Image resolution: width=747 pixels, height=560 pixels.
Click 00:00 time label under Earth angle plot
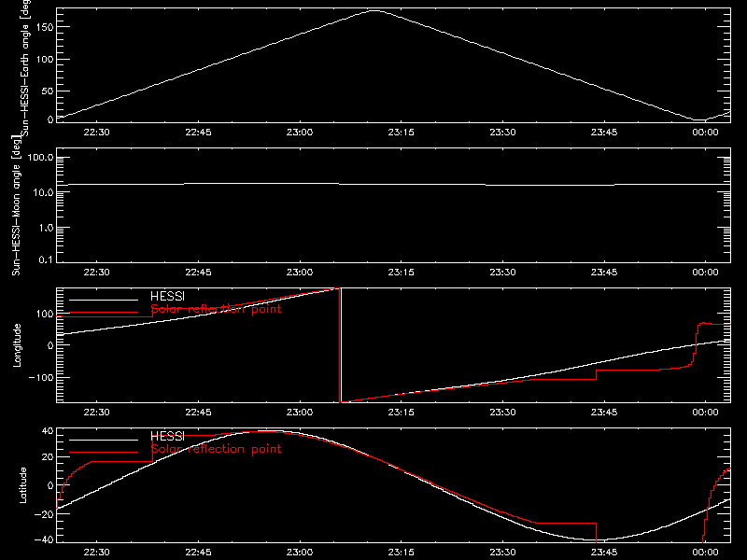click(706, 133)
